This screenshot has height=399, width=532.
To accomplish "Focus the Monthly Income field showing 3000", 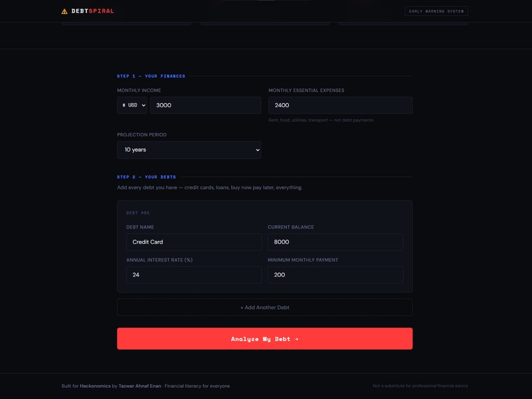I will [x=205, y=105].
